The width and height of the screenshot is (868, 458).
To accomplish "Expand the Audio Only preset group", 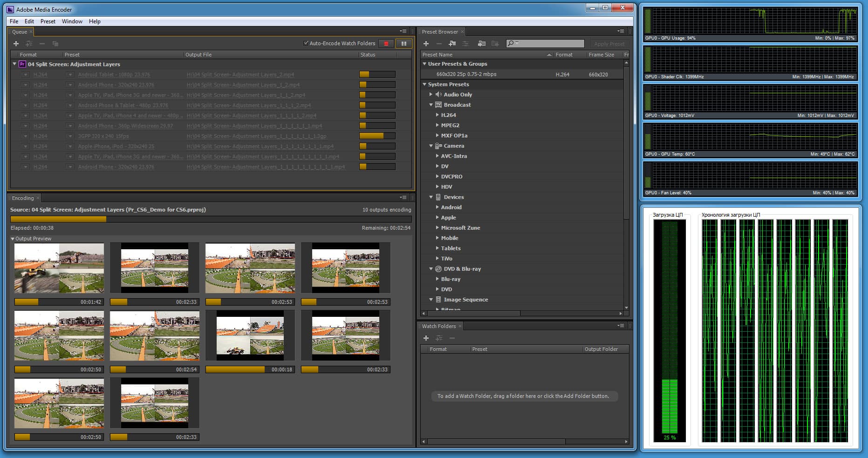I will point(431,95).
